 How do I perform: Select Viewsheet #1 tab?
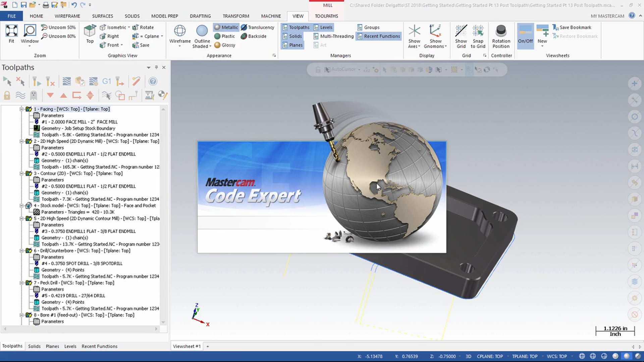coord(187,346)
